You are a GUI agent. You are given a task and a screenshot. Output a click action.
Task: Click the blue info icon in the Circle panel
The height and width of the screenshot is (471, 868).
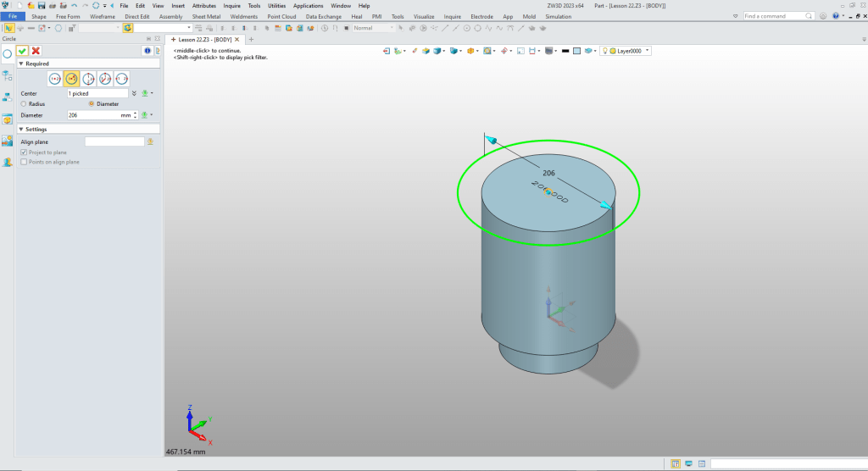coord(147,51)
